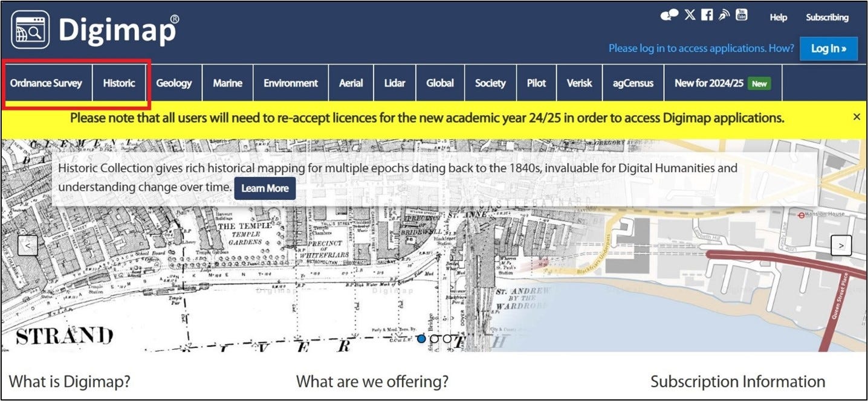Open the Geology tab
This screenshot has height=401, width=868.
point(174,83)
